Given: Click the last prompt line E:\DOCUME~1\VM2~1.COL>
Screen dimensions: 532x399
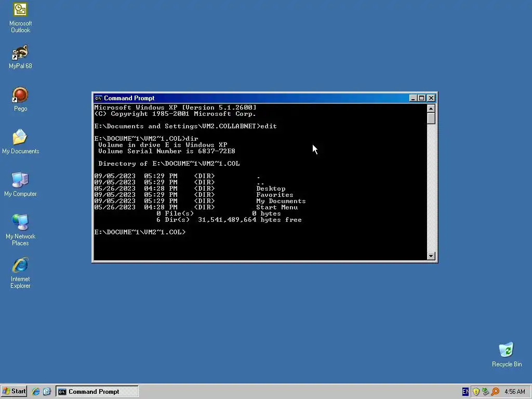Looking at the screenshot, I should (140, 232).
